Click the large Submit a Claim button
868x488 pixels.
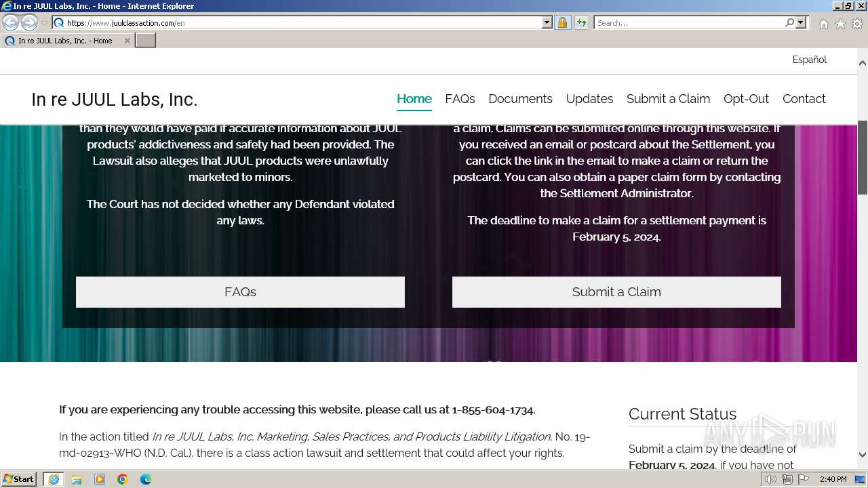[x=616, y=292]
